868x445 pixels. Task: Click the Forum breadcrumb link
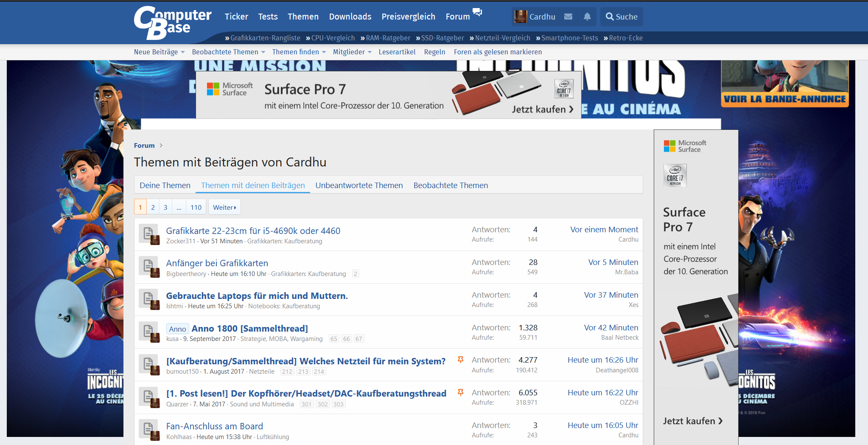pyautogui.click(x=144, y=145)
